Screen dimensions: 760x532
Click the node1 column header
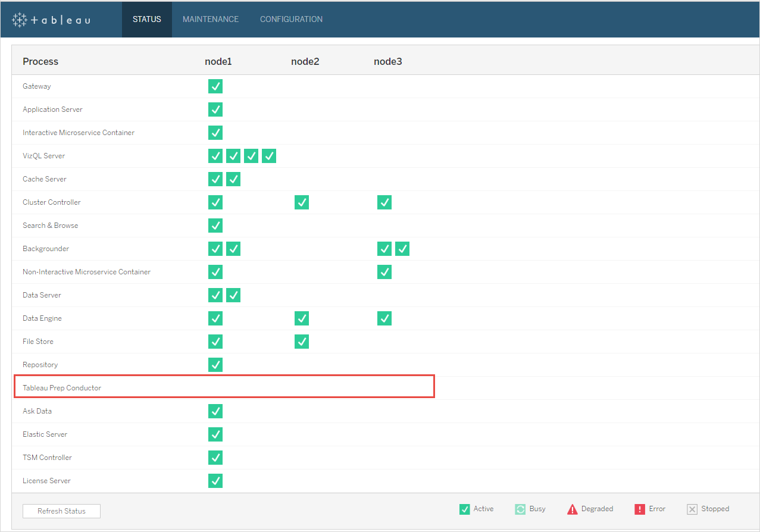click(218, 62)
